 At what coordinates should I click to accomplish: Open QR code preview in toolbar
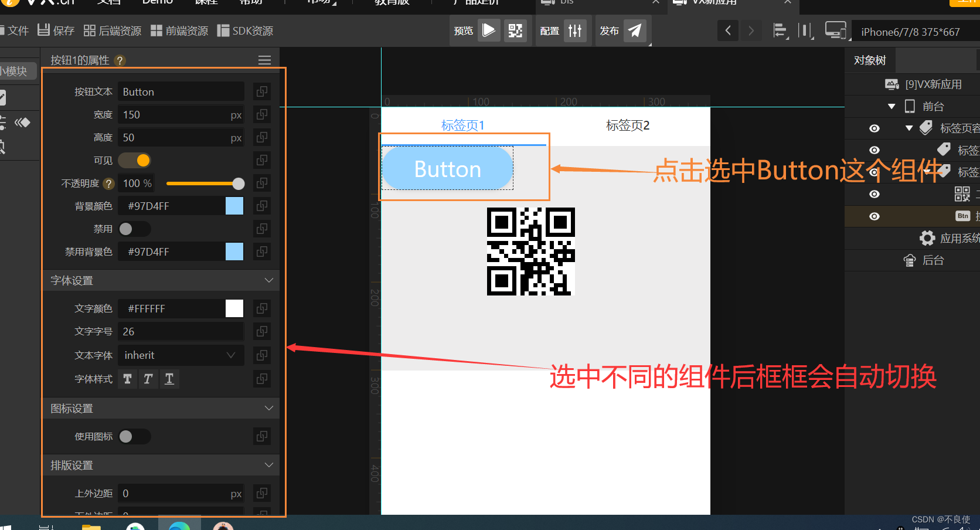point(515,30)
